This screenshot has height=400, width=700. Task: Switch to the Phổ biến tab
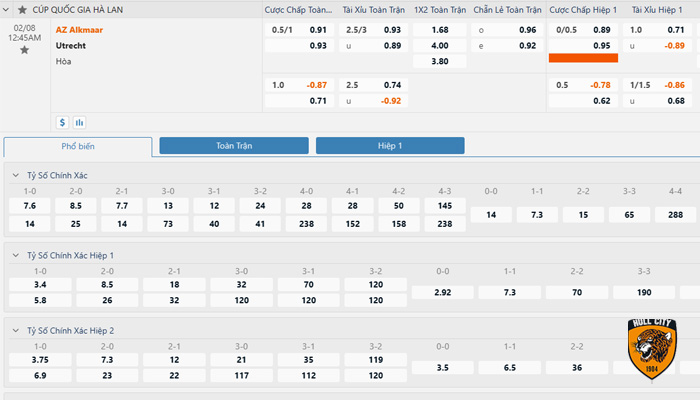tap(78, 146)
